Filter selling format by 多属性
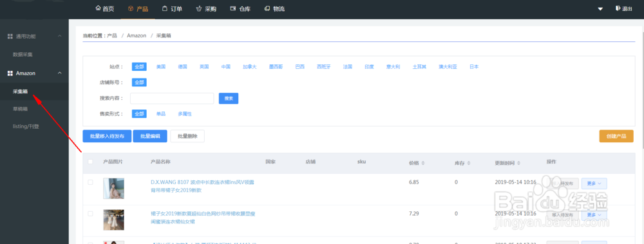Screen dimensions: 644x244 [185, 114]
